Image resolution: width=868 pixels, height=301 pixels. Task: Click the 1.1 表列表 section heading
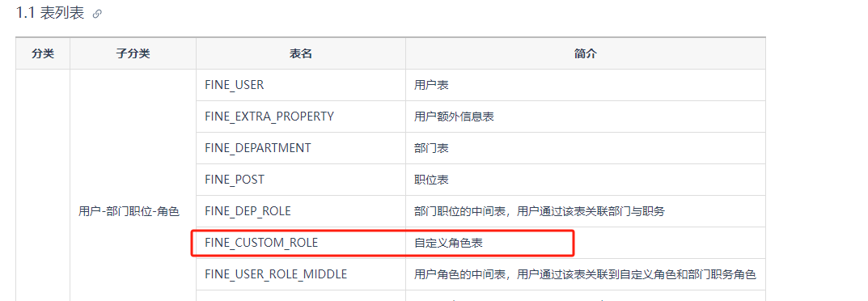tap(50, 13)
